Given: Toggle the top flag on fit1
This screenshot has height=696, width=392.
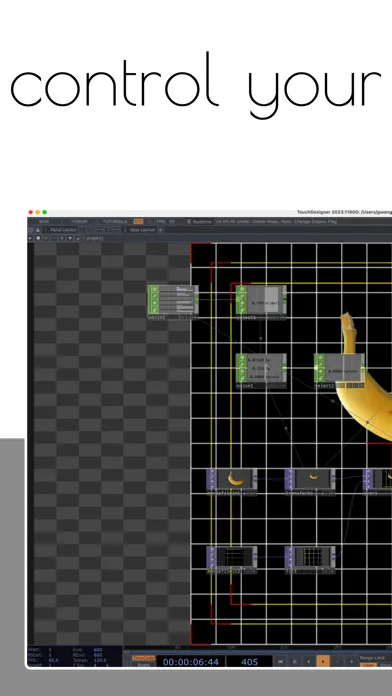Looking at the screenshot, I should tap(290, 550).
